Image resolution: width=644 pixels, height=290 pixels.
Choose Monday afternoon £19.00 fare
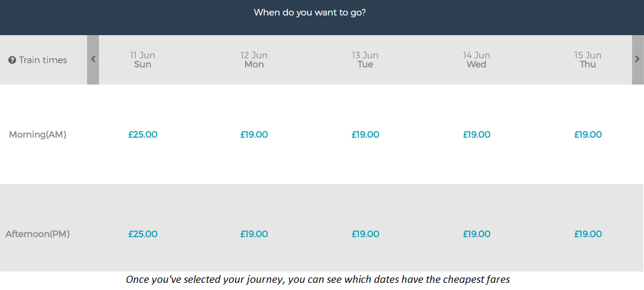(254, 234)
